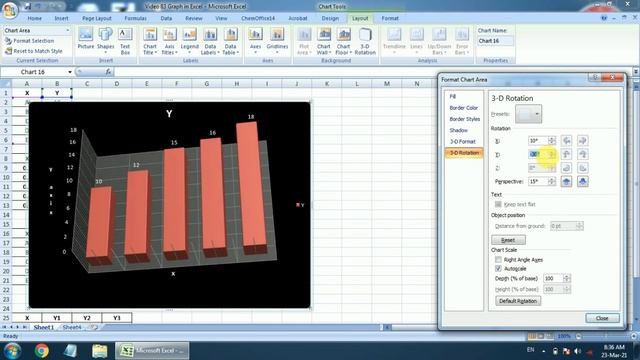
Task: Click the insert function fx icon
Action: (x=108, y=72)
